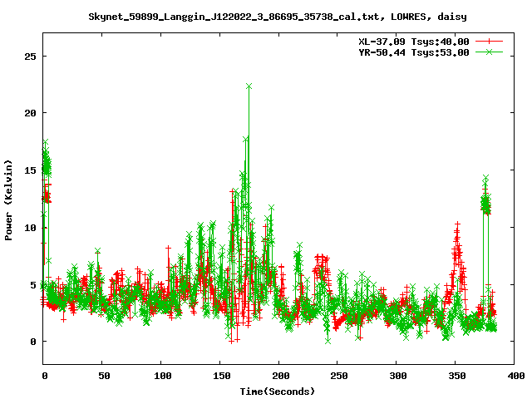Viewport: 532px width, 399px height.
Task: Click the x-axis tick label 250
Action: pos(339,376)
